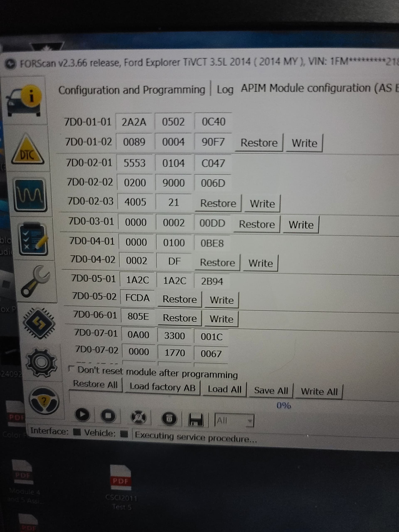
Task: Click the lifebuoy help toolbar icon
Action: (139, 417)
